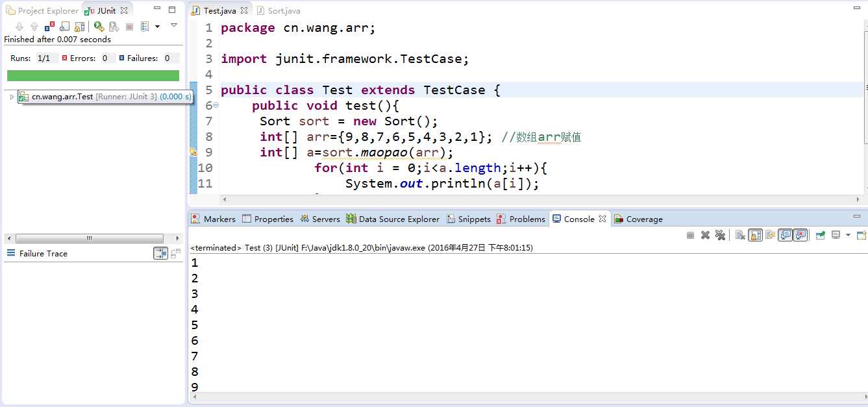868x407 pixels.
Task: Click Remove All Terminated Launches icon
Action: point(720,235)
